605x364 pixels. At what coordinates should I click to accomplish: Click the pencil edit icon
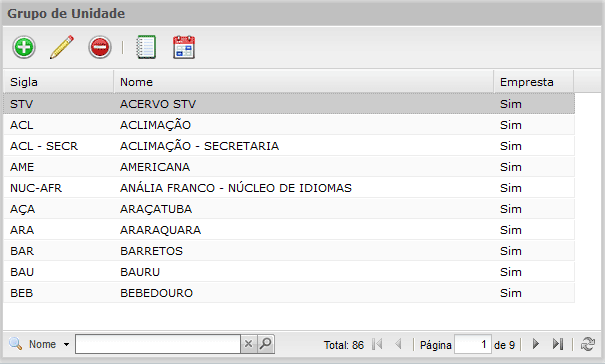[x=62, y=47]
